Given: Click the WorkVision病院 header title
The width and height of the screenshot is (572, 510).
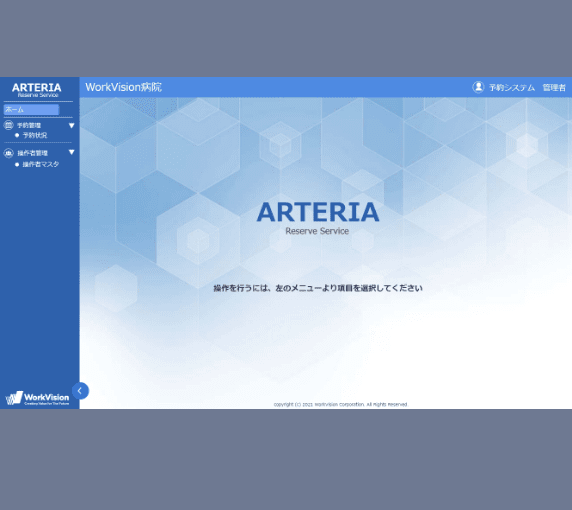Looking at the screenshot, I should tap(124, 87).
